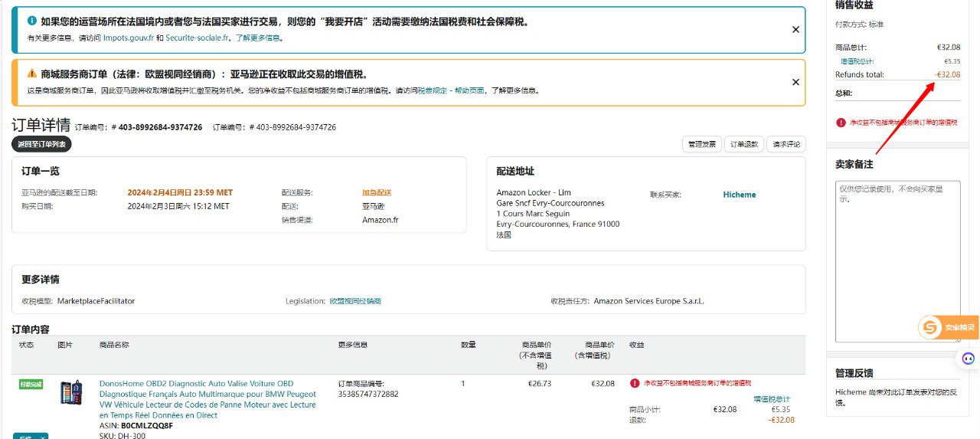Click the green 付款完成 status badge

[x=31, y=384]
